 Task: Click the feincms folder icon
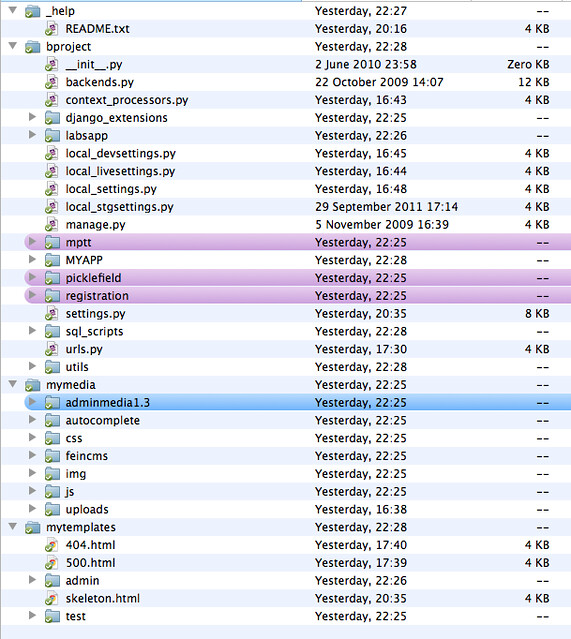(x=52, y=456)
